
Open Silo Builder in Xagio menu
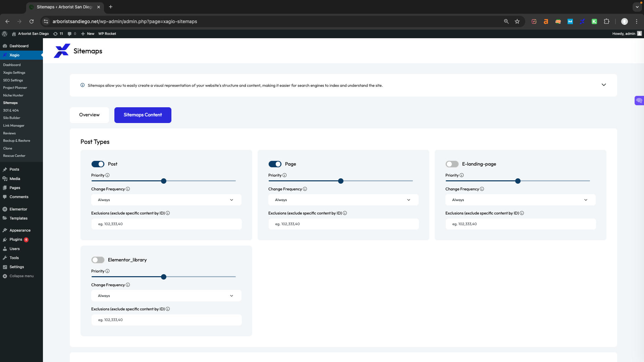(x=12, y=118)
